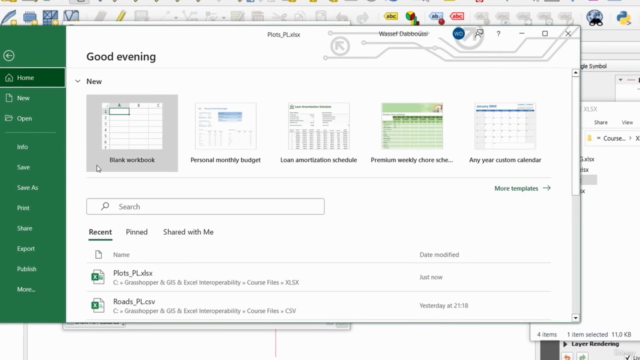
Task: Click the diagram options icon in QGIS toolbar
Action: [x=412, y=18]
